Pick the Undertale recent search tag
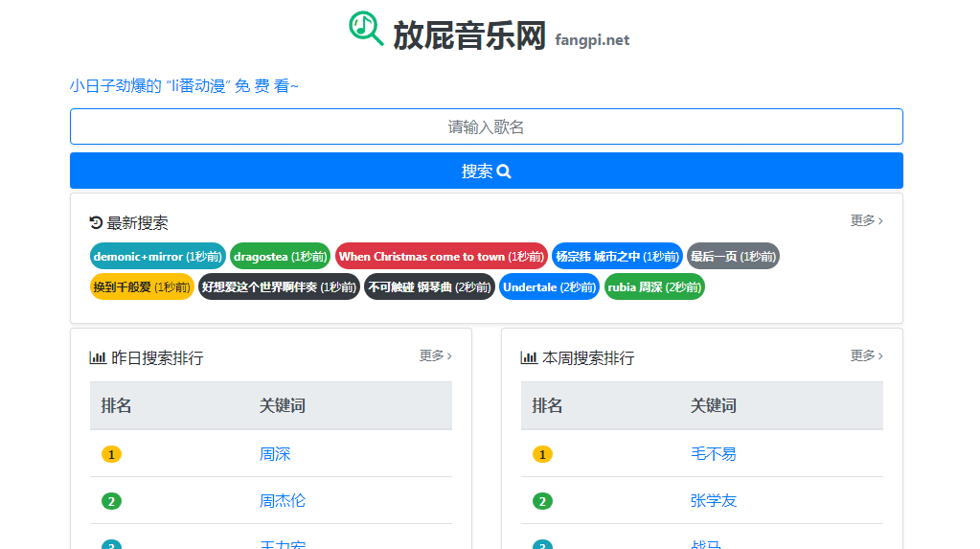 pyautogui.click(x=549, y=287)
